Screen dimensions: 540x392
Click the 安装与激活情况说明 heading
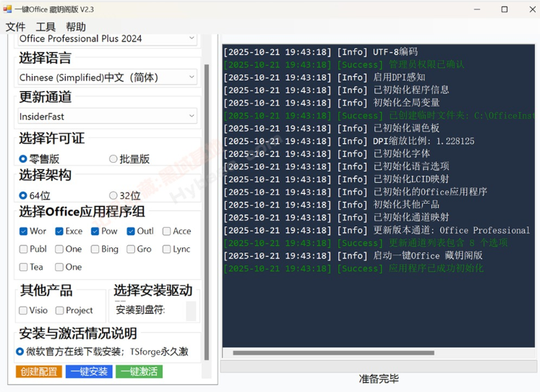pos(78,333)
